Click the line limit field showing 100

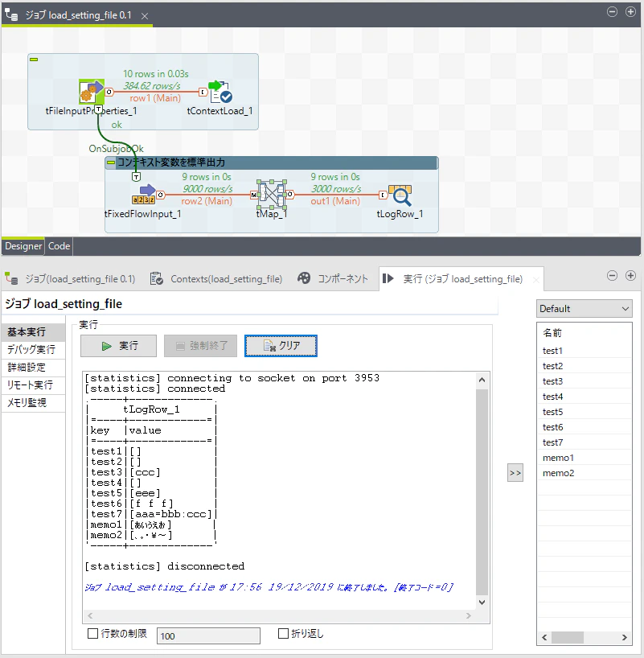[208, 635]
